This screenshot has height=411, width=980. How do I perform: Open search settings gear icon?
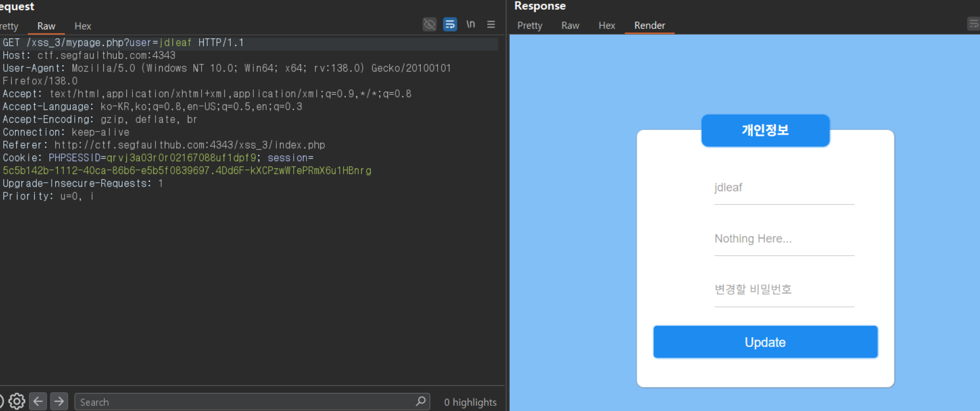[x=16, y=401]
